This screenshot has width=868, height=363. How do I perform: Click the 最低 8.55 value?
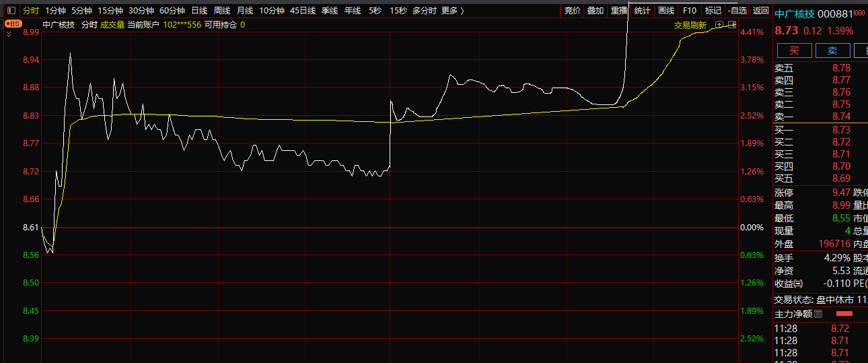pyautogui.click(x=841, y=218)
